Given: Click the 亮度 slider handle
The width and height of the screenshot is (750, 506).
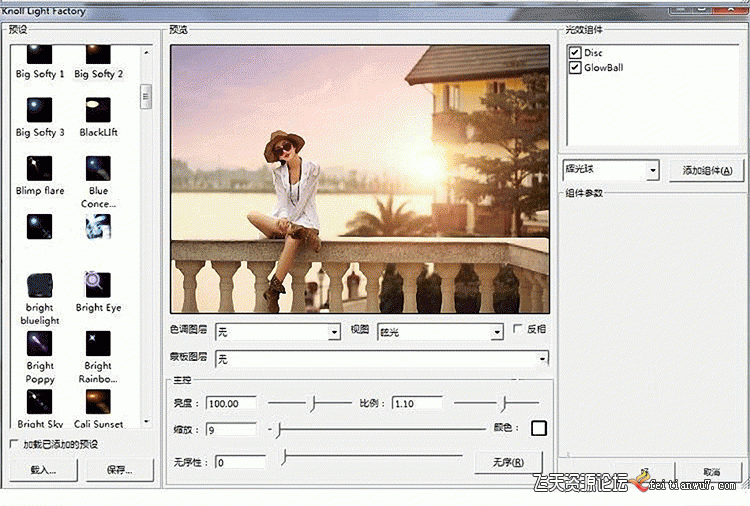Looking at the screenshot, I should click(x=313, y=403).
